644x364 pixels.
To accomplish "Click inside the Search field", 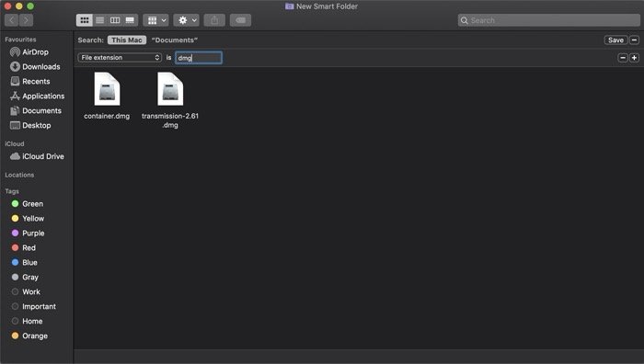I will [548, 20].
